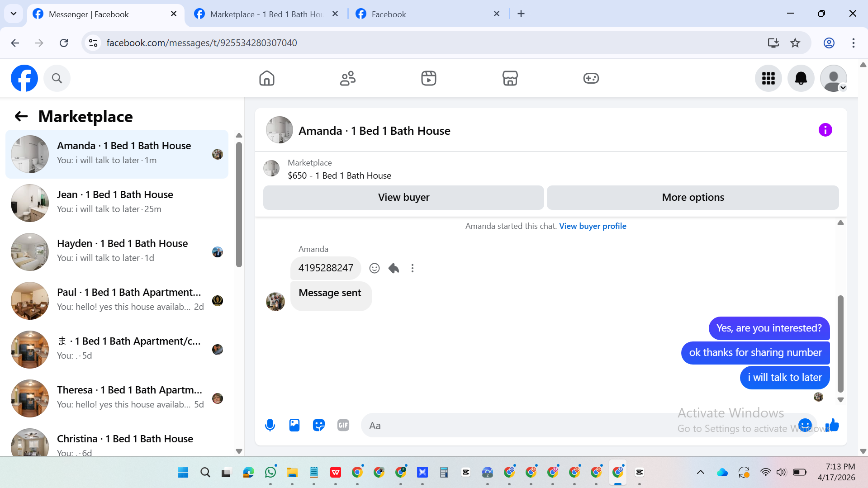Viewport: 868px width, 488px height.
Task: Click the More options button
Action: click(x=693, y=198)
